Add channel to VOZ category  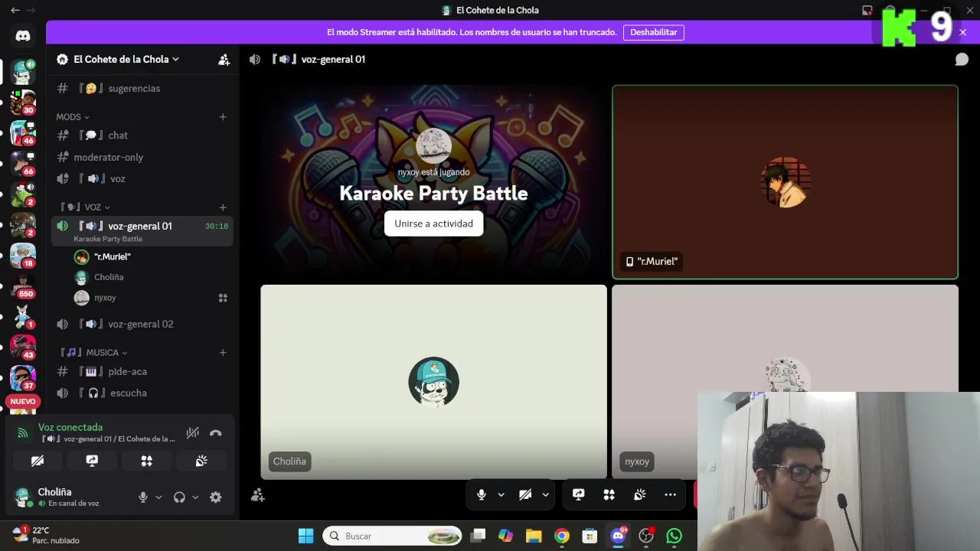[x=223, y=207]
